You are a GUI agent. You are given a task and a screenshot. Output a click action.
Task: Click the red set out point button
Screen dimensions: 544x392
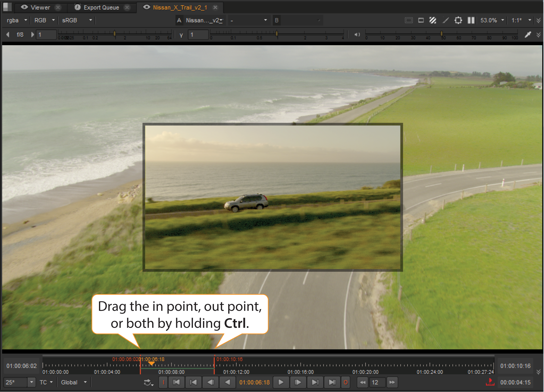tap(345, 382)
